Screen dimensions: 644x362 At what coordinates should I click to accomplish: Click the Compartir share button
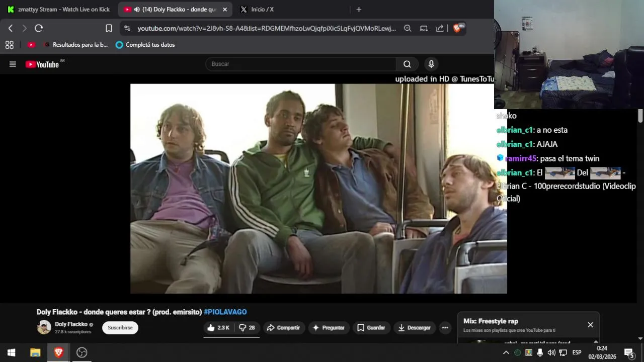click(x=283, y=328)
